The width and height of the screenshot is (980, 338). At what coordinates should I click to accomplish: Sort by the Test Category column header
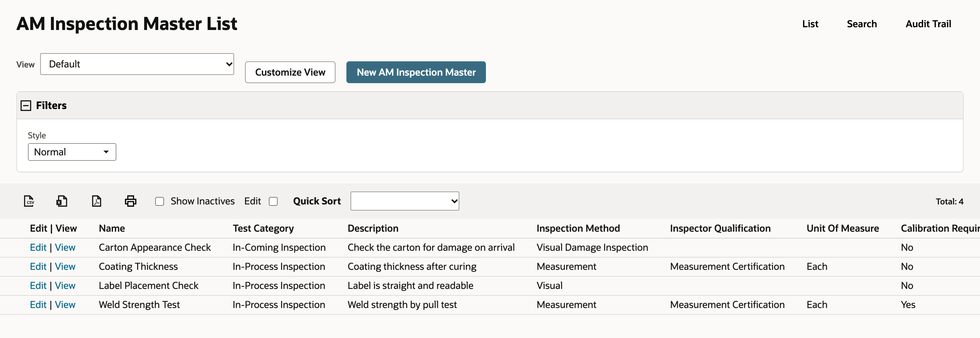click(263, 228)
